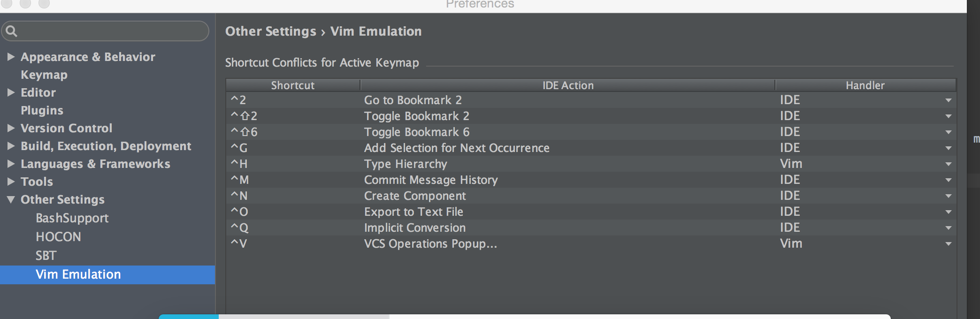Open handler dropdown for Go to Bookmark 2
This screenshot has height=319, width=980.
[x=948, y=100]
